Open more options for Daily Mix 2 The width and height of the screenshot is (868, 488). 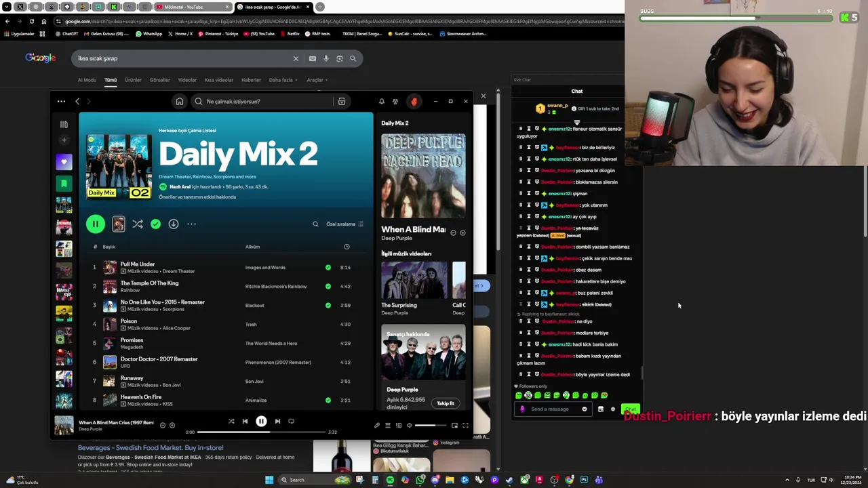coord(192,224)
